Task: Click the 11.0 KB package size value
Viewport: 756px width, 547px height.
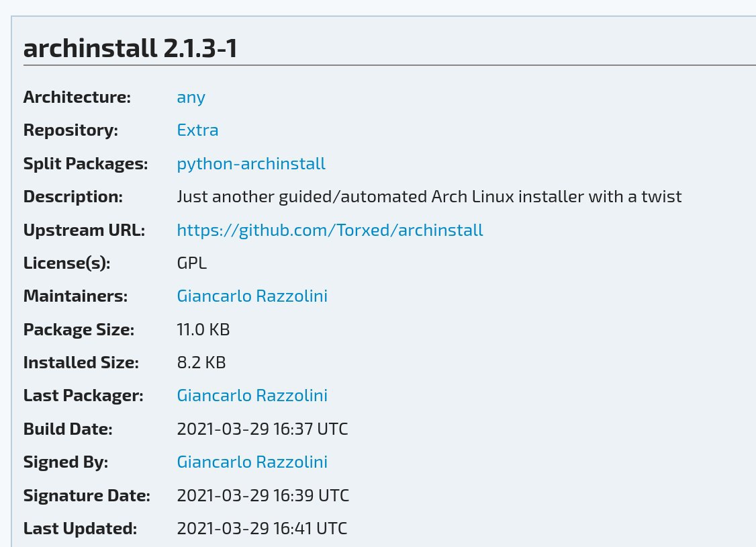Action: tap(203, 330)
